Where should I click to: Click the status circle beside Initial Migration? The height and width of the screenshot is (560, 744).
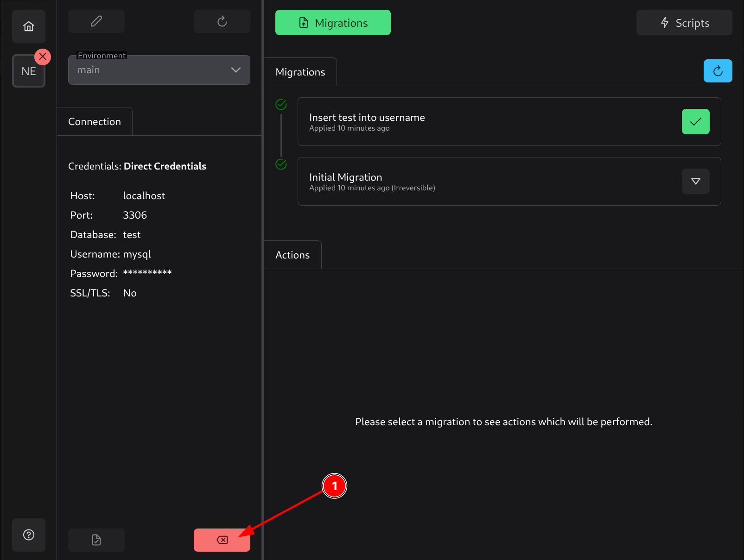281,164
